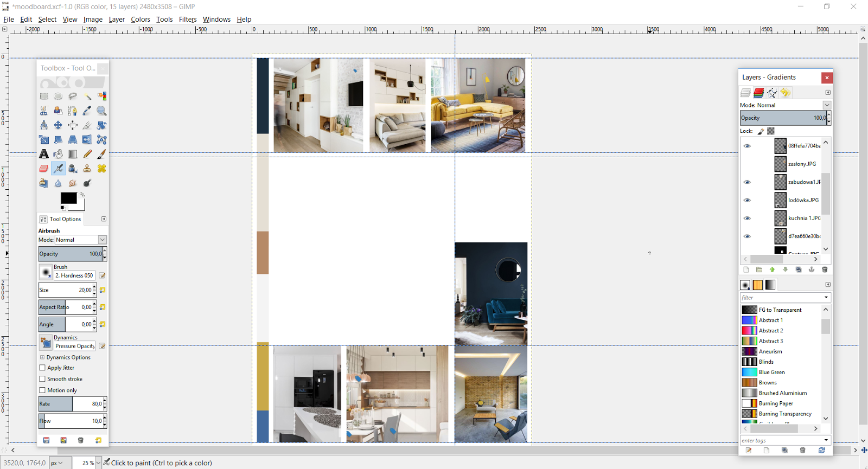Adjust the Airbrush Opacity slider

pos(73,254)
